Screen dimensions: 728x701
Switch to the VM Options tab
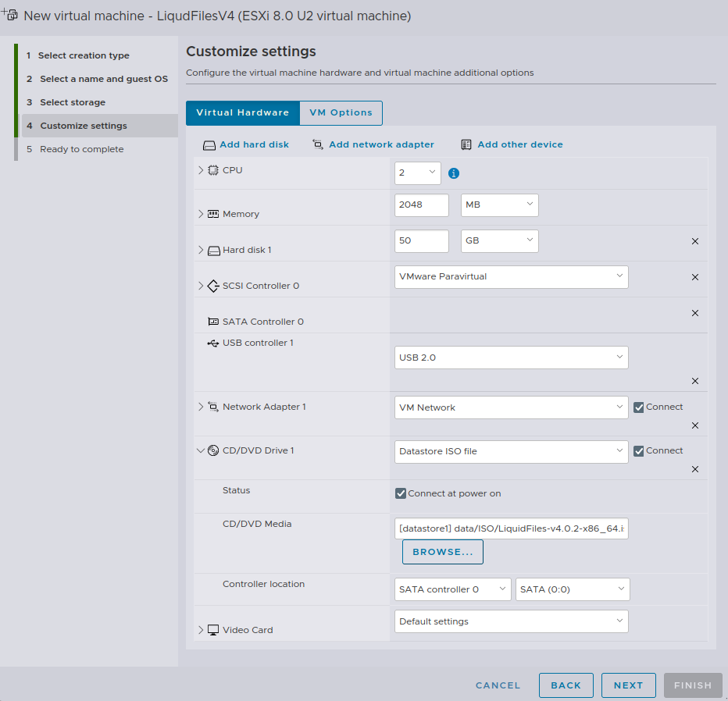click(x=341, y=112)
